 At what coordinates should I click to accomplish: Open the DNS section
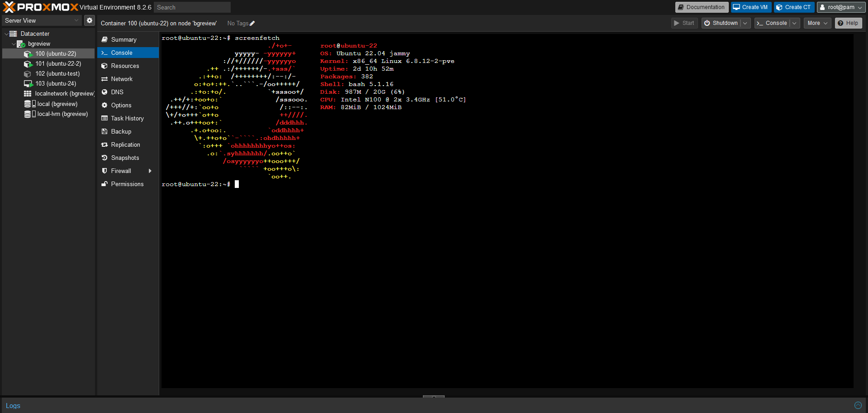click(128, 92)
